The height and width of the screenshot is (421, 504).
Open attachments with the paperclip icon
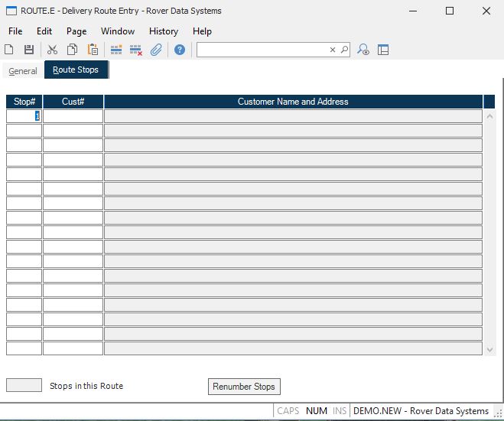point(156,50)
